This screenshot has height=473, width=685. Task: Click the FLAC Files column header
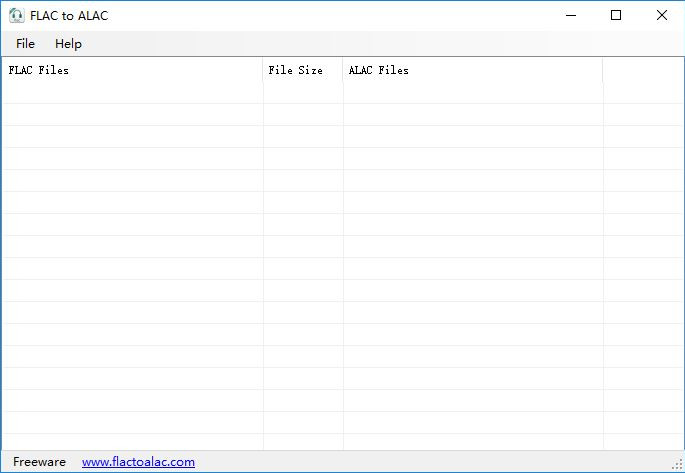(x=132, y=70)
